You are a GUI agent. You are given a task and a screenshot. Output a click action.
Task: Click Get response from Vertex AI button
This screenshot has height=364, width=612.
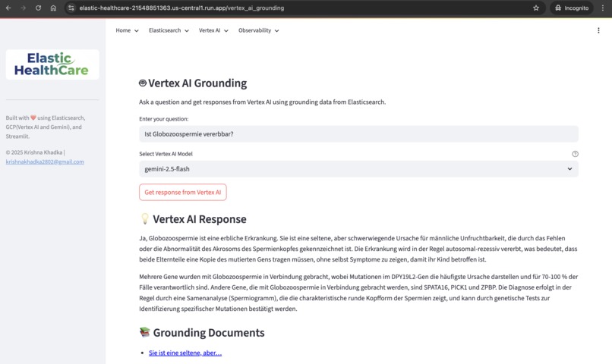click(x=183, y=192)
